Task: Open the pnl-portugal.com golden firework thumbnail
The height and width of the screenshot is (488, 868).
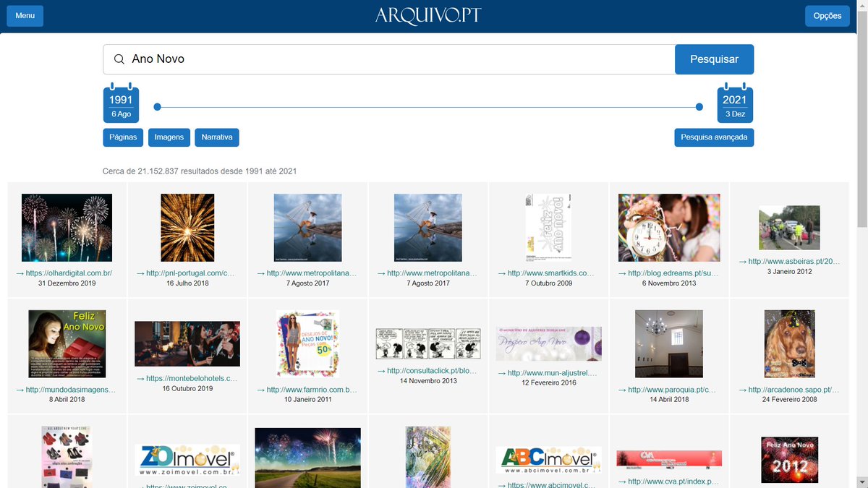Action: (187, 228)
